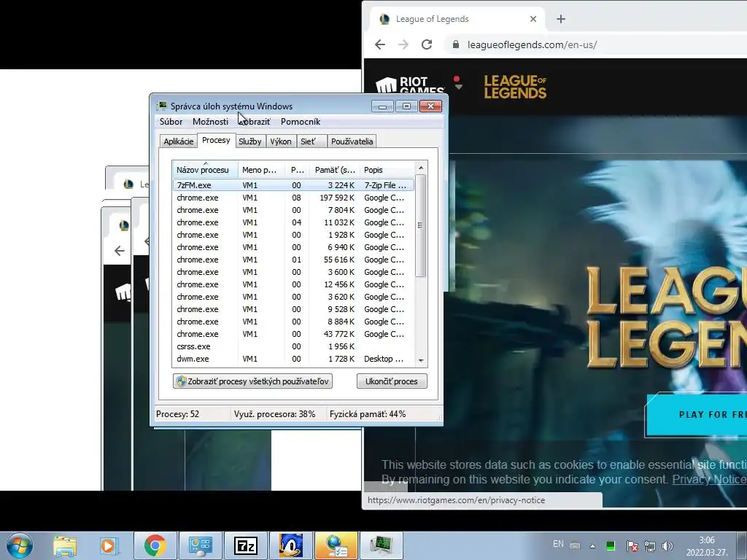Viewport: 747px width, 560px height.
Task: Click Procesy: 52 in status bar
Action: 178,414
